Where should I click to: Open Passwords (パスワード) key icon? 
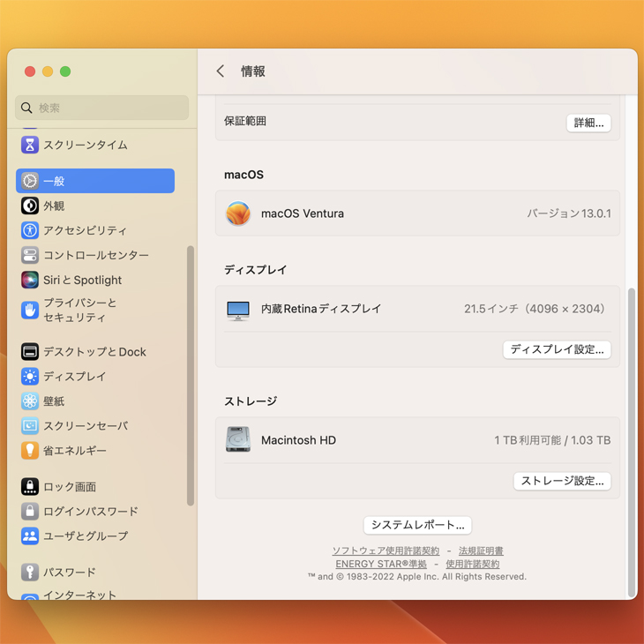[x=30, y=572]
